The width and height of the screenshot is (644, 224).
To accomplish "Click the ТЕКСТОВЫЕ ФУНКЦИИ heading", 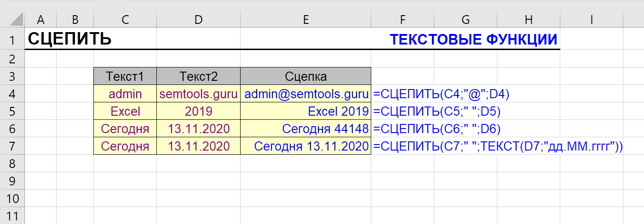I will point(473,40).
